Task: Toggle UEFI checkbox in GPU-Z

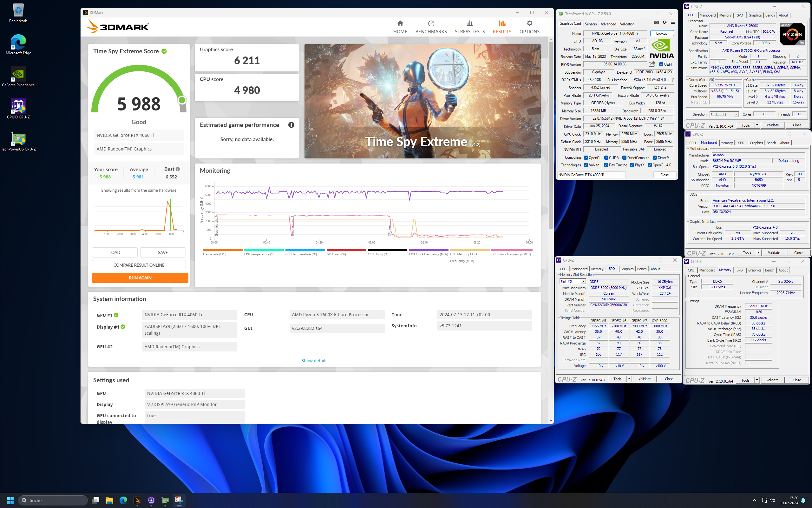Action: click(x=661, y=64)
